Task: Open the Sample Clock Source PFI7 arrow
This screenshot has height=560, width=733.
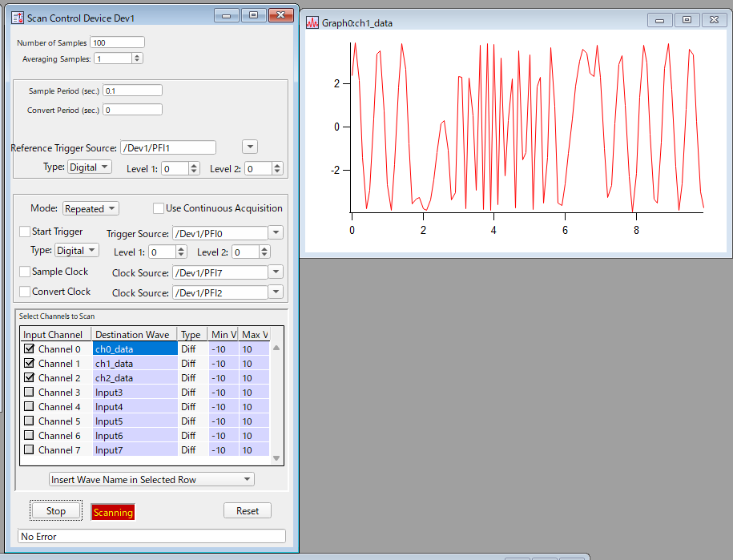Action: pyautogui.click(x=276, y=273)
